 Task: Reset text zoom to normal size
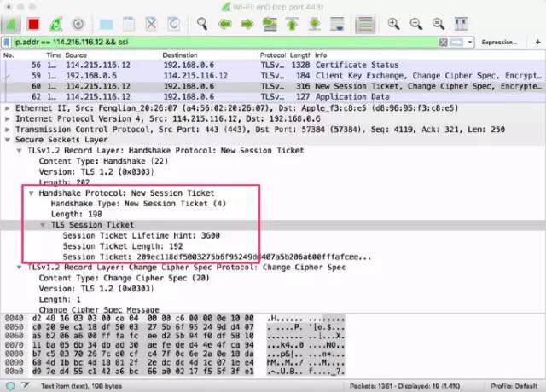click(x=438, y=24)
